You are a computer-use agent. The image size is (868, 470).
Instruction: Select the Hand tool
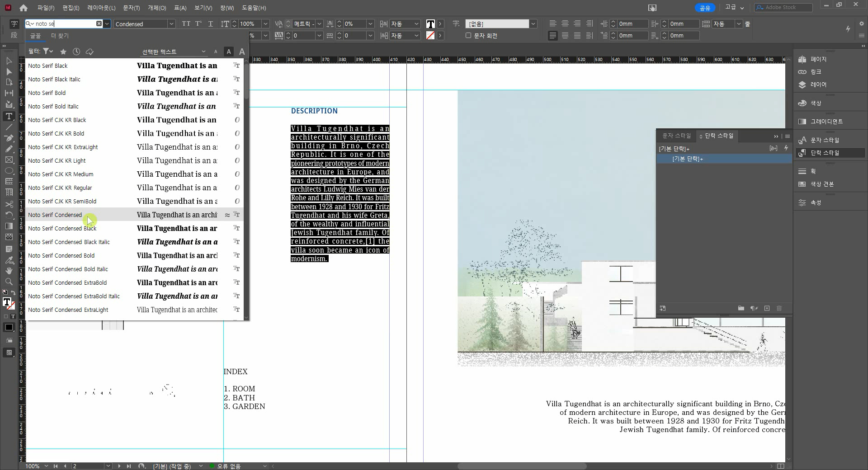click(x=9, y=271)
